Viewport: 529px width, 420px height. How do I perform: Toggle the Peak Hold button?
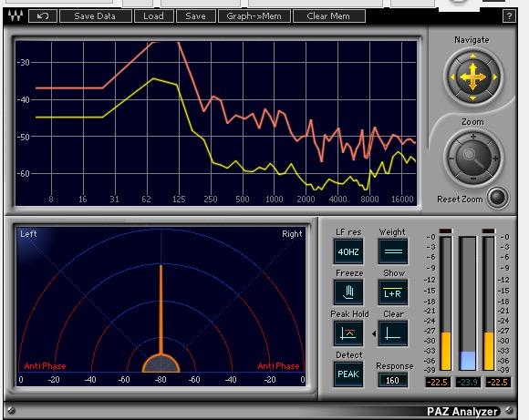click(x=348, y=333)
